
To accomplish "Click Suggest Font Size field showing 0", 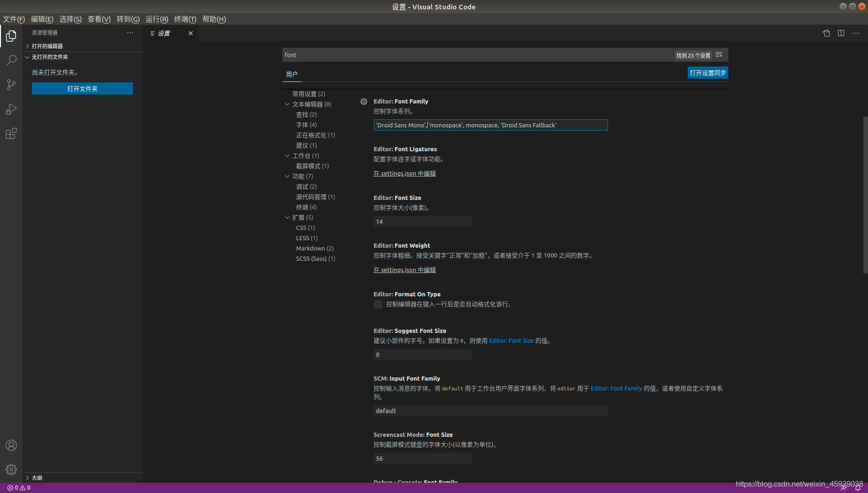I will [x=423, y=354].
